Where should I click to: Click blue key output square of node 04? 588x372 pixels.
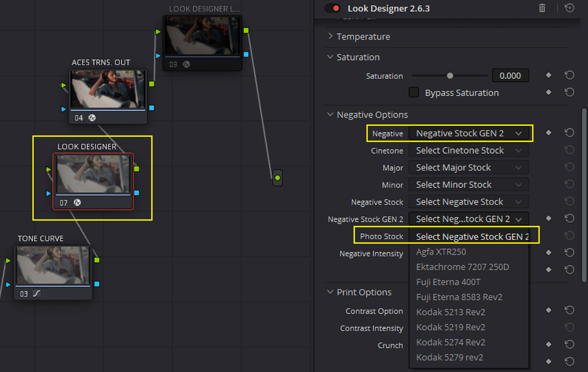point(151,108)
